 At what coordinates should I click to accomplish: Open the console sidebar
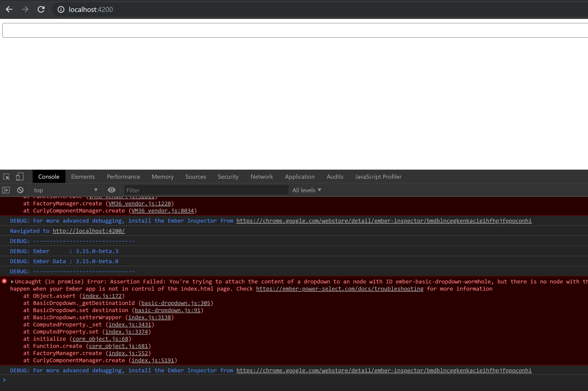6,190
